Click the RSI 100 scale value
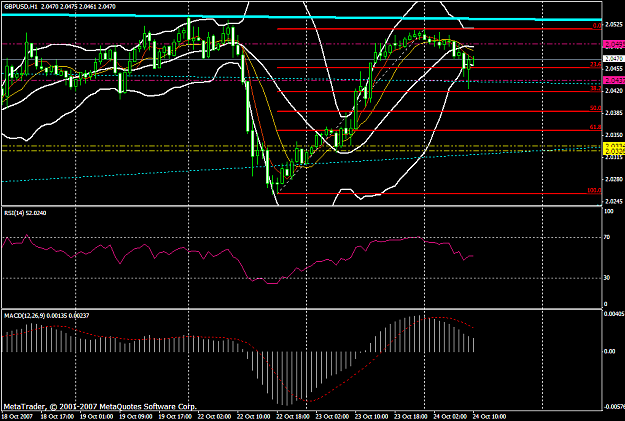This screenshot has width=625, height=421. pos(609,211)
